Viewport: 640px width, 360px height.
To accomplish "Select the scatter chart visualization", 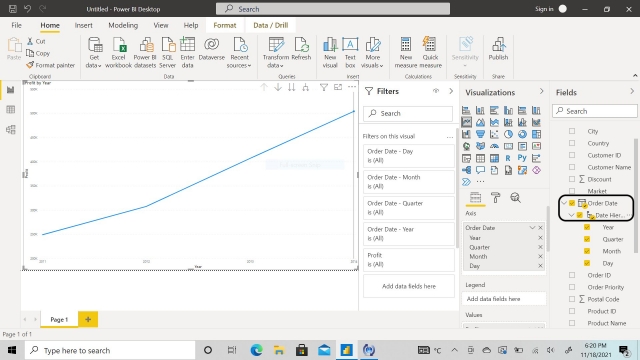I will pyautogui.click(x=494, y=134).
